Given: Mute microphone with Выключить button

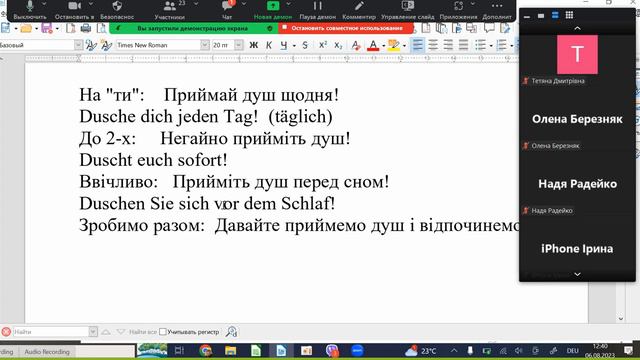Looking at the screenshot, I should 30,10.
